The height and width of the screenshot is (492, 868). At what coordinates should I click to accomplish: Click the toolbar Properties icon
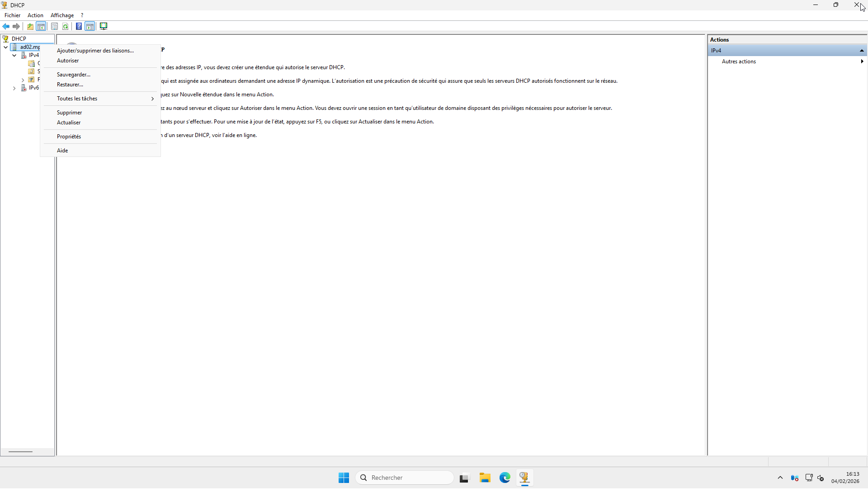click(54, 26)
